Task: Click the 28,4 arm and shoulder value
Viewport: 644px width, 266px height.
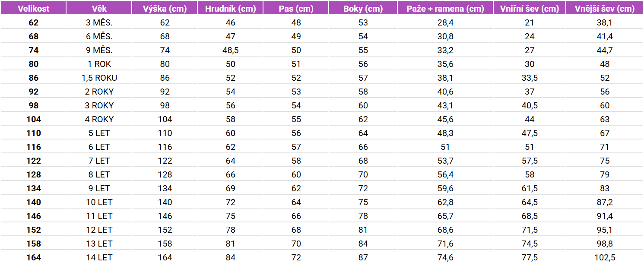Action: click(445, 22)
